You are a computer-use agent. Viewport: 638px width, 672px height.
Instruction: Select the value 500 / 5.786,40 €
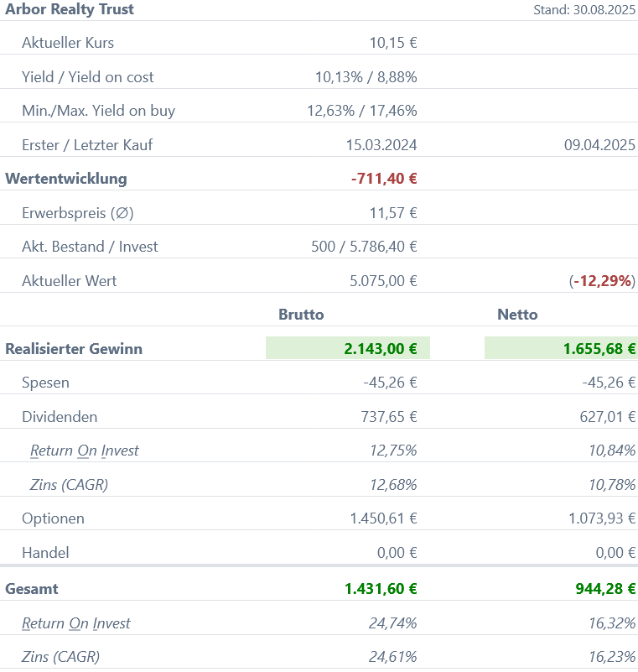[x=364, y=247]
